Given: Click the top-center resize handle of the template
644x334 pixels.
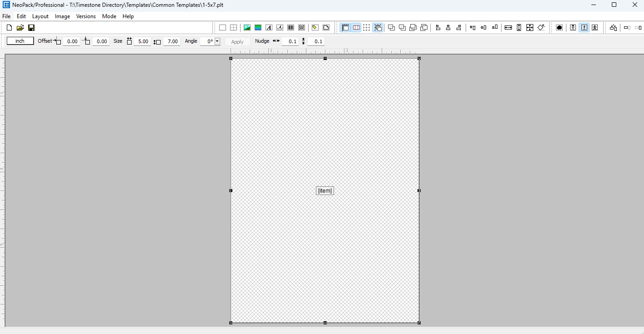Looking at the screenshot, I should click(x=325, y=59).
